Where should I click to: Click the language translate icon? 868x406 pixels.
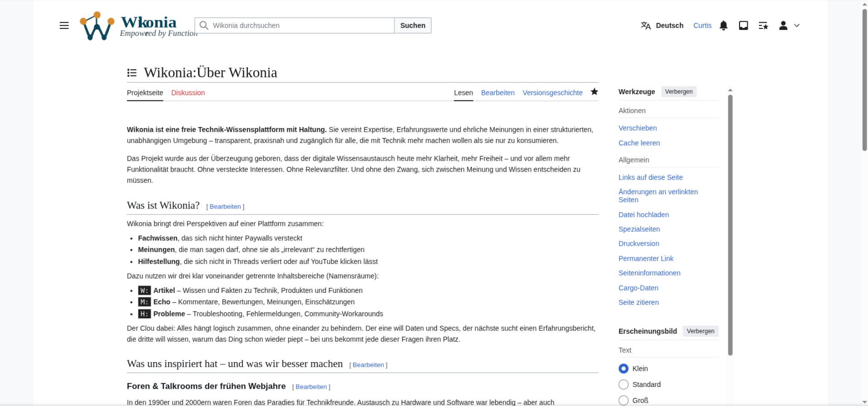coord(645,26)
